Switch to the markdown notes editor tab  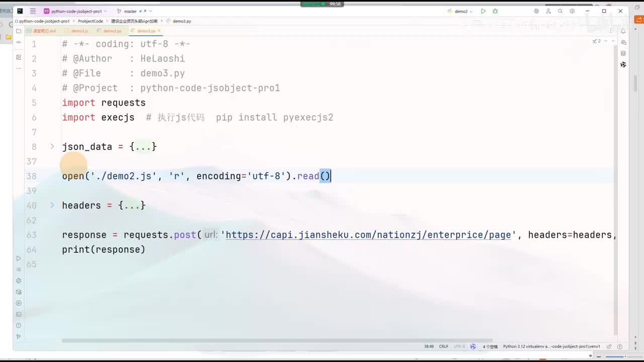(x=42, y=31)
